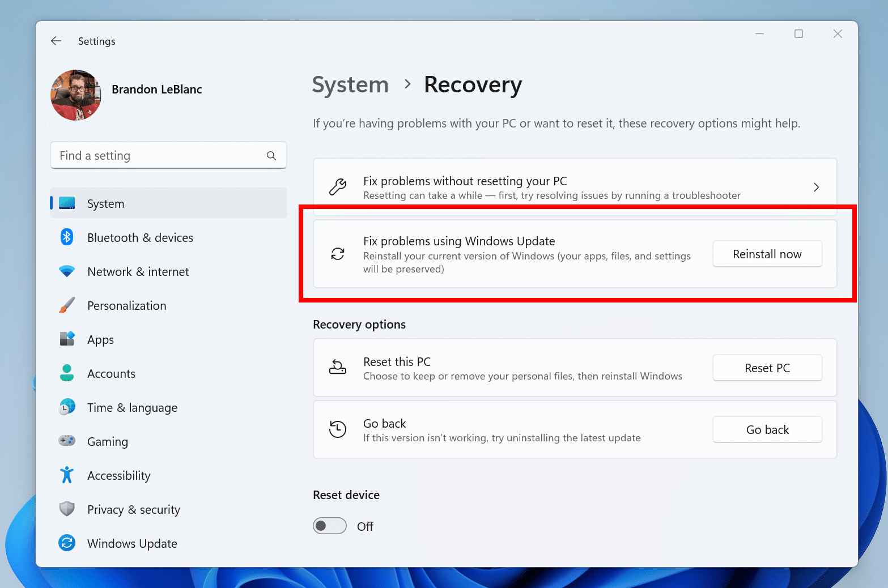
Task: Open Network & internet settings via its Wi-Fi icon
Action: 67,271
